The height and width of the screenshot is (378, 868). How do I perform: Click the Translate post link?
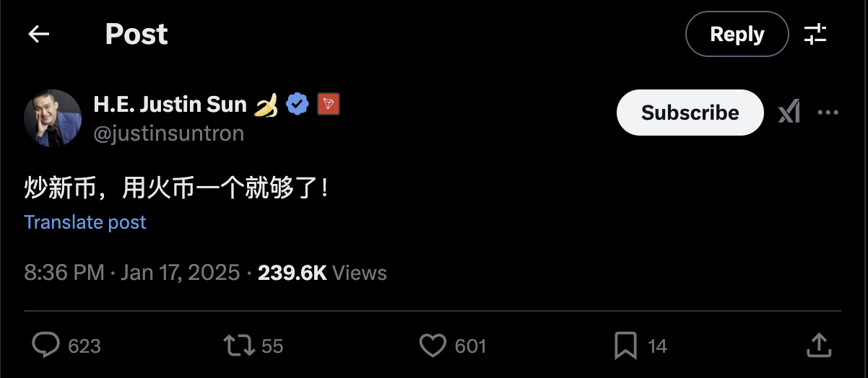click(85, 222)
